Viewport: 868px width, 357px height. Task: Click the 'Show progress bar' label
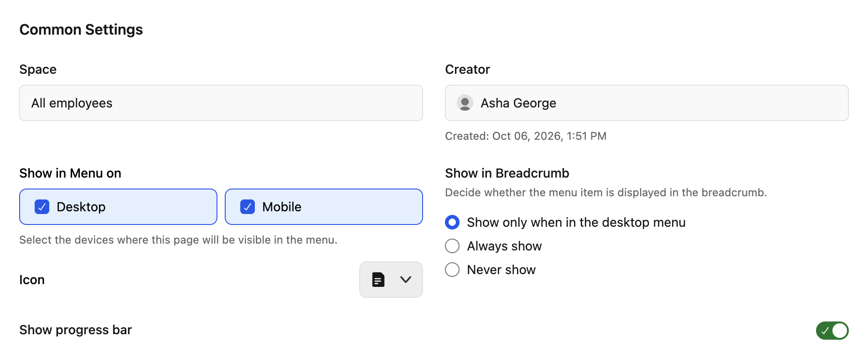(x=76, y=330)
